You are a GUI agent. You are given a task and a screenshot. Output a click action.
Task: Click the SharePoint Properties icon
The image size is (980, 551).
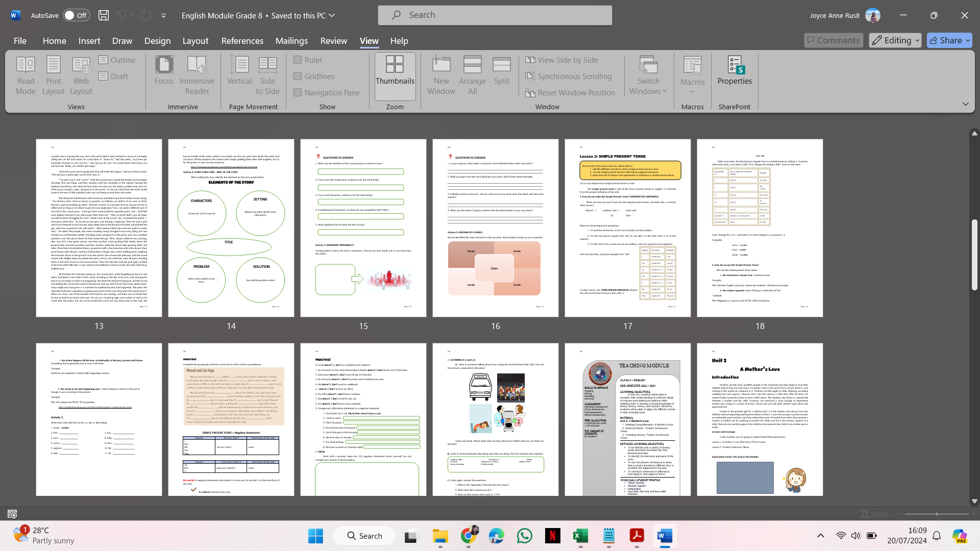coord(734,70)
